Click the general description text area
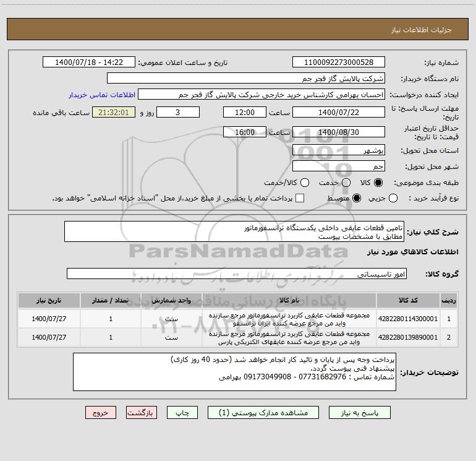This screenshot has height=461, width=476. [x=234, y=231]
